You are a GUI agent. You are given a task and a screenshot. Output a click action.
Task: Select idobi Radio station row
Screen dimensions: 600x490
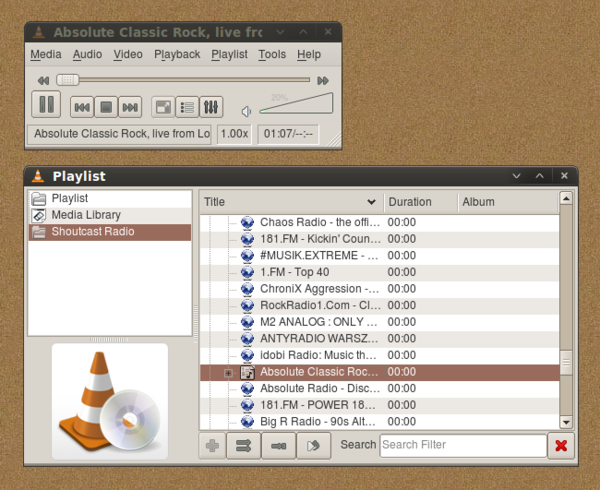tap(379, 355)
